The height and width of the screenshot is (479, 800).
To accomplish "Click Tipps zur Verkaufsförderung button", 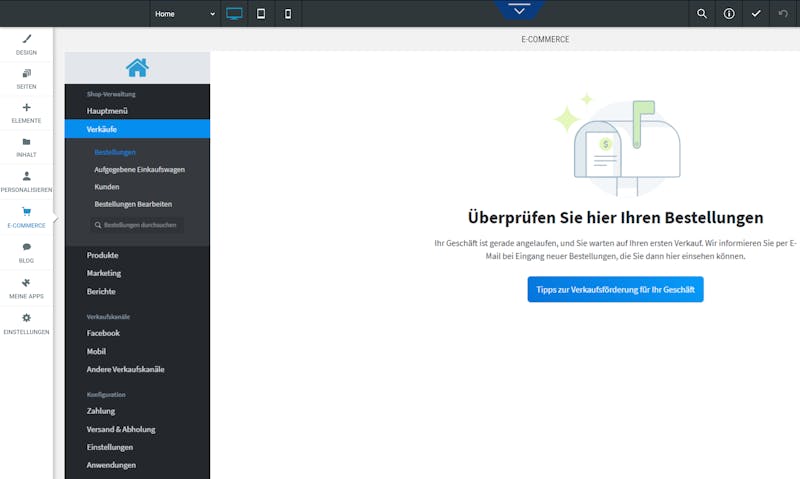I will pos(615,289).
